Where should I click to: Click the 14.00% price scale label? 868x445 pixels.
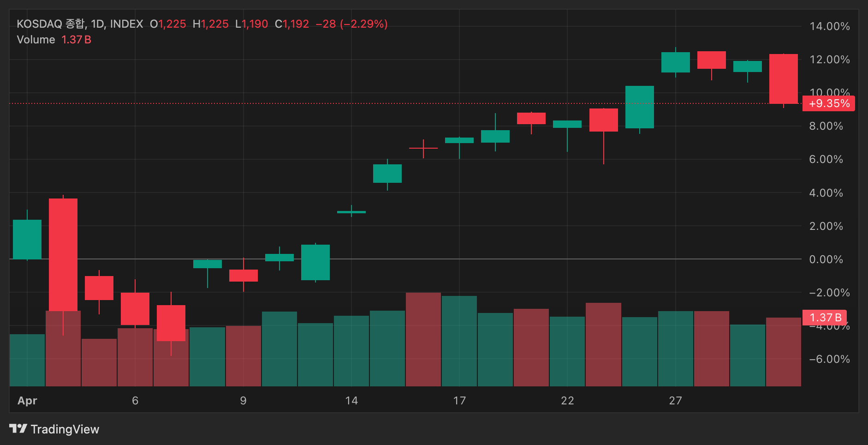[830, 26]
